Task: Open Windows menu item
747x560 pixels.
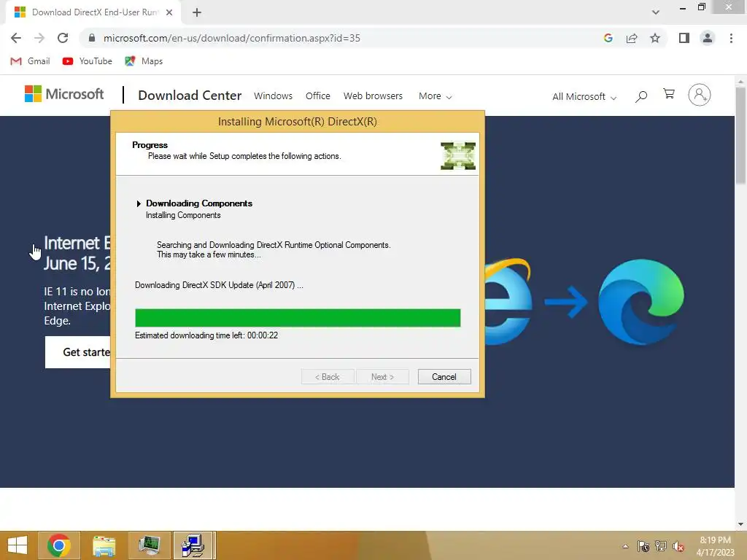Action: (273, 96)
